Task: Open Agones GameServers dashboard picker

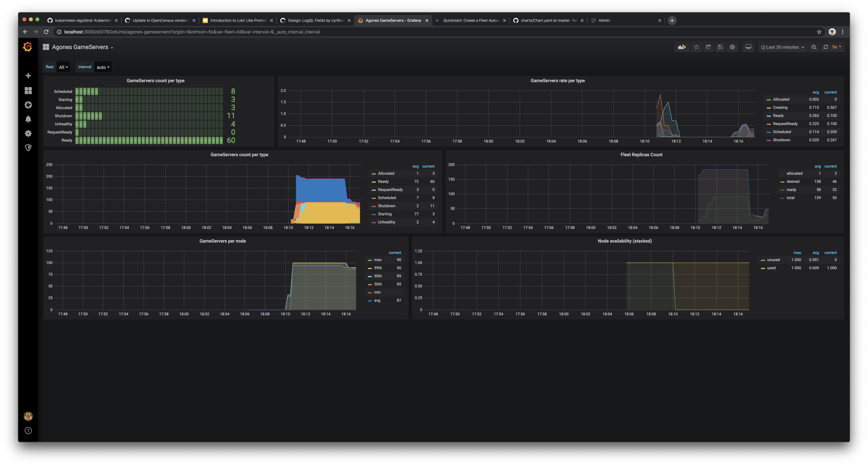Action: pyautogui.click(x=83, y=47)
